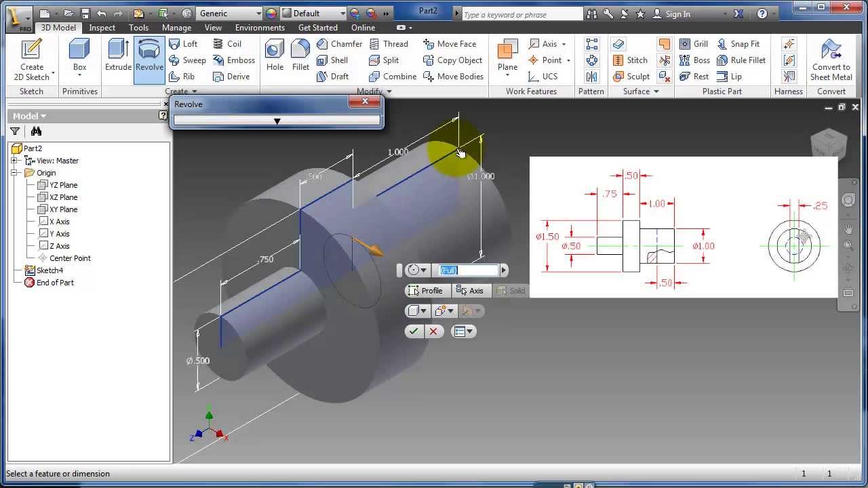Choose the Loft tool
This screenshot has width=868, height=488.
pos(183,44)
